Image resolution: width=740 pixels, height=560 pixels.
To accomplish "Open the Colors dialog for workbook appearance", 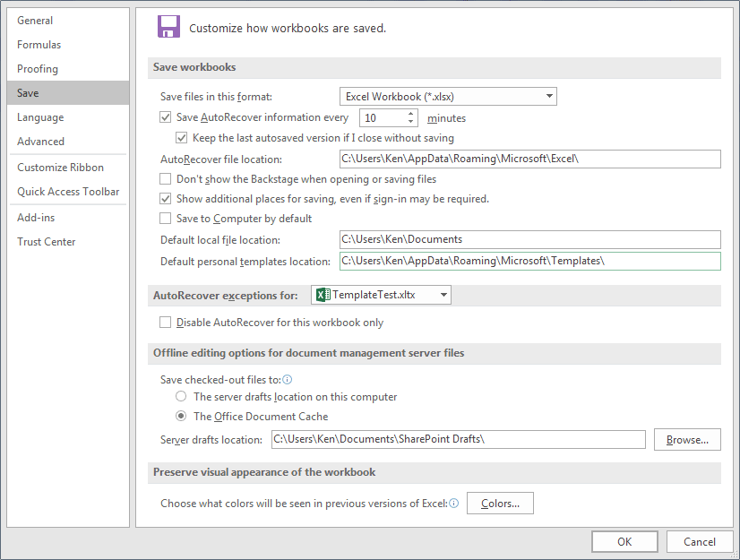I will [x=502, y=503].
